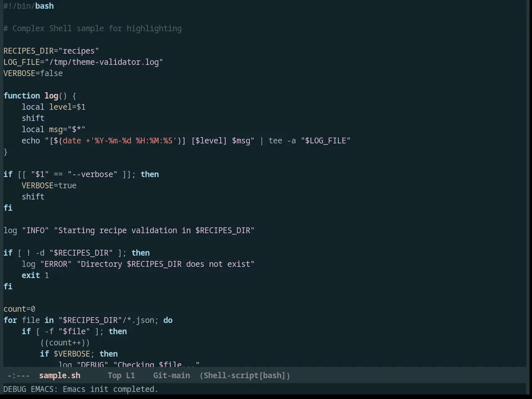
Task: Click the "--verbose" string in if condition
Action: tap(93, 174)
